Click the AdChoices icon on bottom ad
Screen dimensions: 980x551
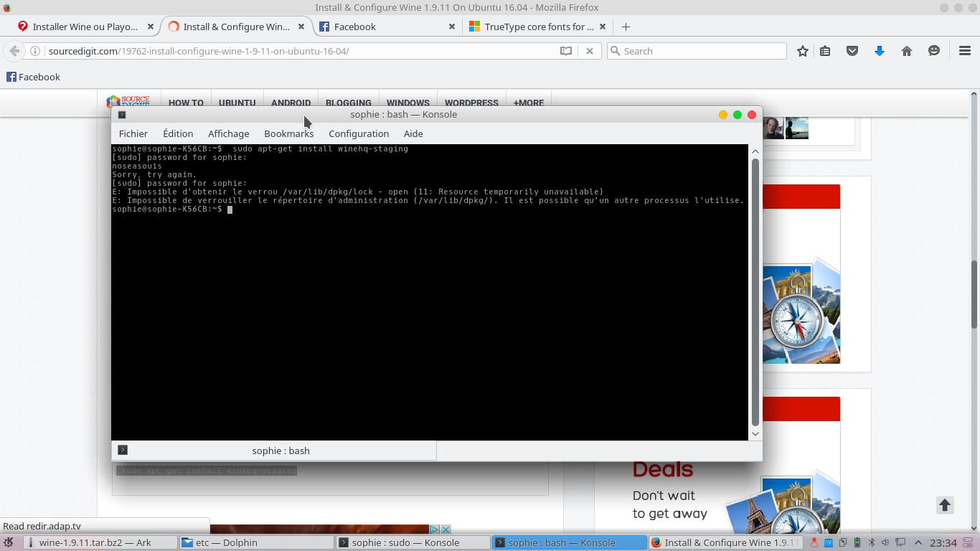(x=434, y=529)
